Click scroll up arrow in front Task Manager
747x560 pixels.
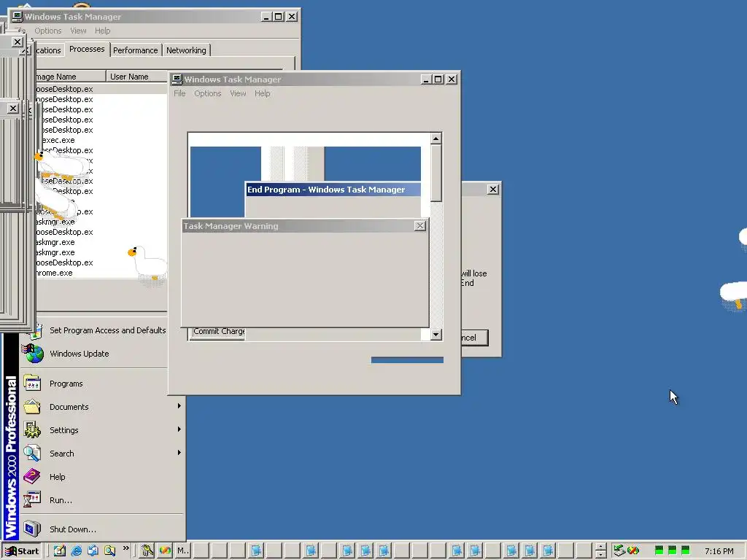click(x=436, y=139)
